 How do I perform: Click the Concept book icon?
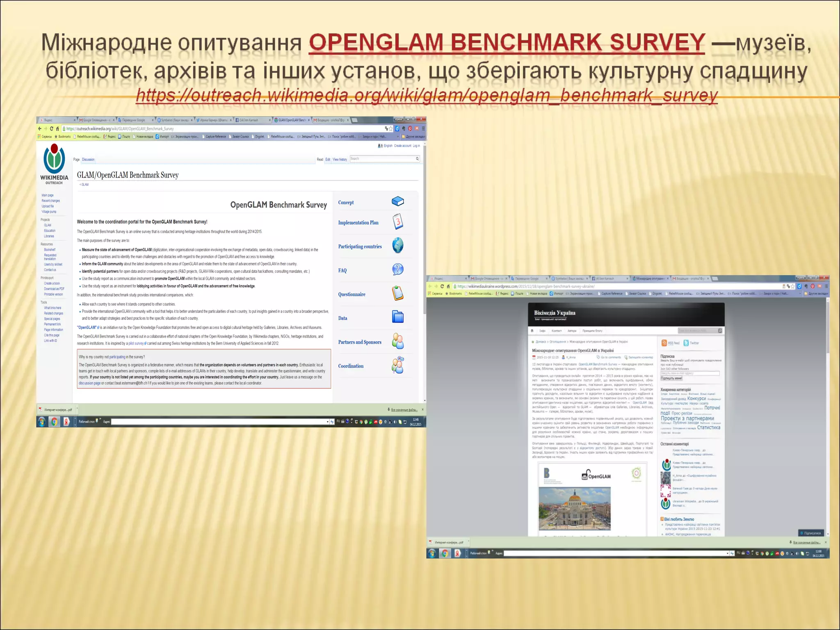click(397, 201)
